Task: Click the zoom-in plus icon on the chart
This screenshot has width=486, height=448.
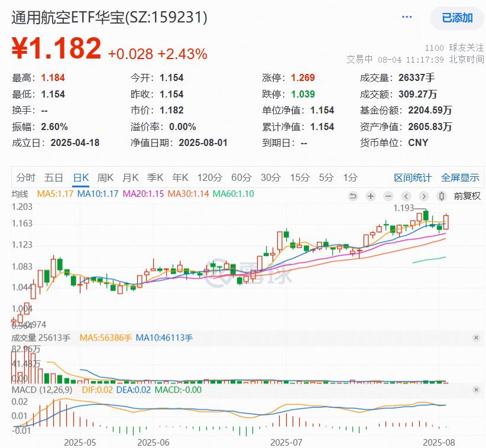Action: point(370,196)
